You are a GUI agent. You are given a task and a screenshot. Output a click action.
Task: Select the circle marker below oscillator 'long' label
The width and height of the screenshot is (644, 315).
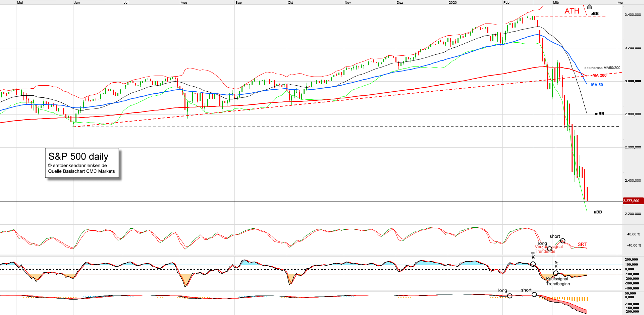[x=549, y=249]
